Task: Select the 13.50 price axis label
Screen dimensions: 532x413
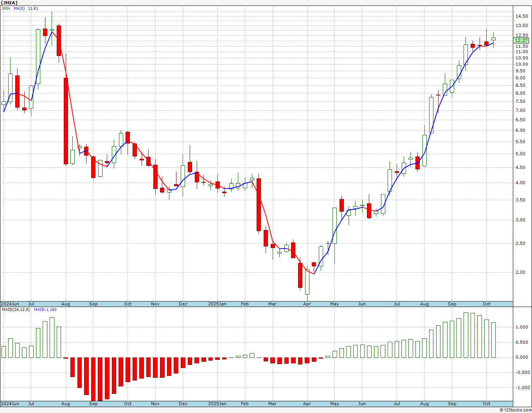Action: coord(521,25)
